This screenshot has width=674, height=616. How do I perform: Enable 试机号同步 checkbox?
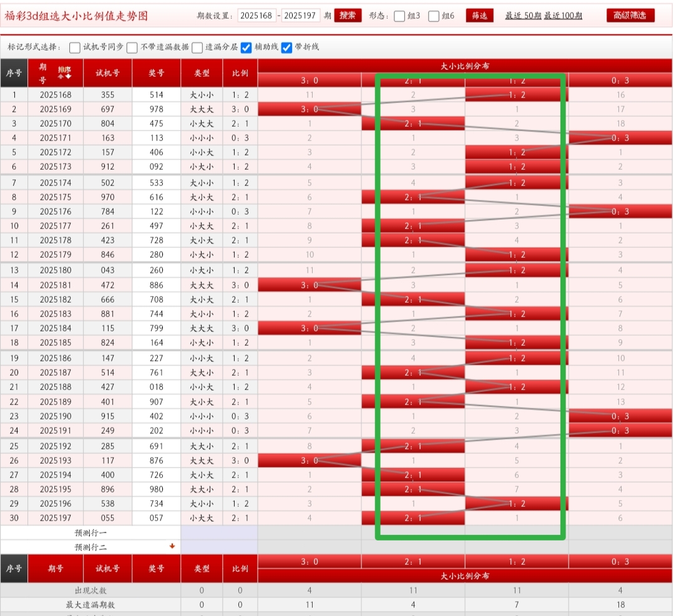[75, 47]
